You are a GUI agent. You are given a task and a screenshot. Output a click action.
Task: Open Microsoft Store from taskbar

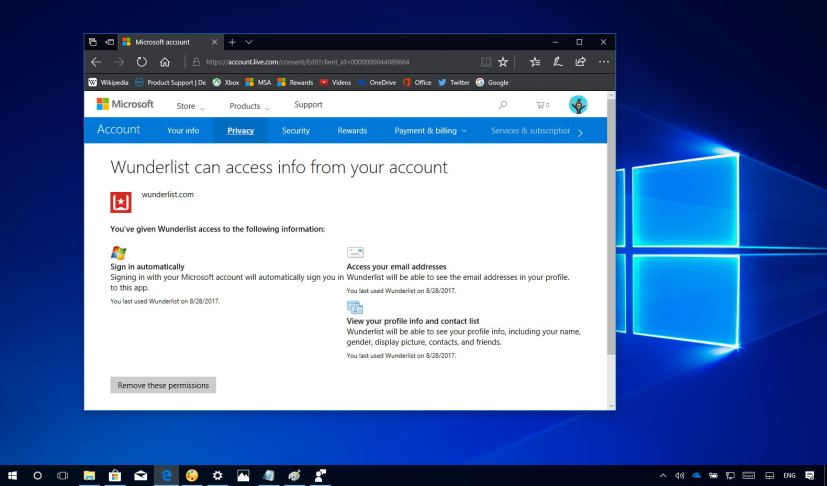[x=114, y=475]
